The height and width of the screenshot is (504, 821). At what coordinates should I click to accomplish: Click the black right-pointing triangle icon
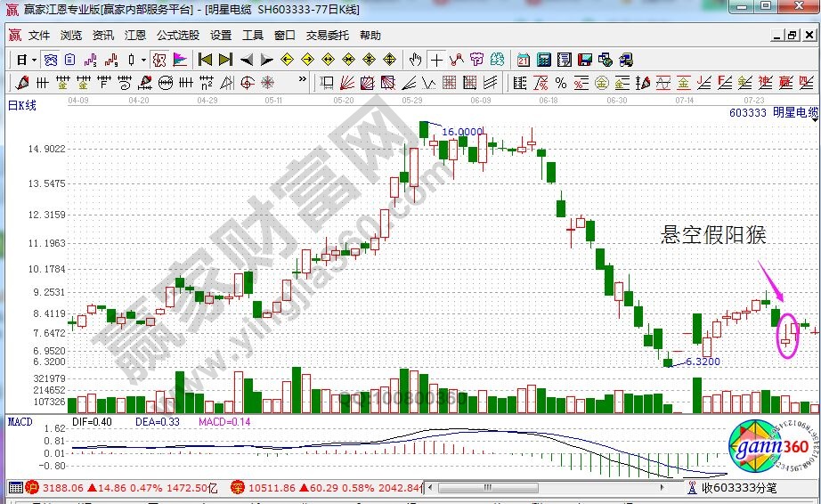click(x=266, y=61)
